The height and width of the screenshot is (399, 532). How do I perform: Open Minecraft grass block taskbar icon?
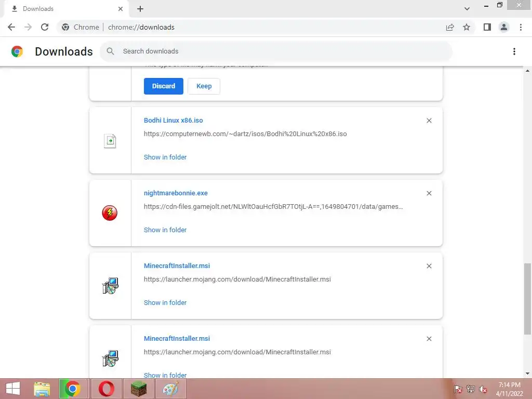(x=139, y=389)
